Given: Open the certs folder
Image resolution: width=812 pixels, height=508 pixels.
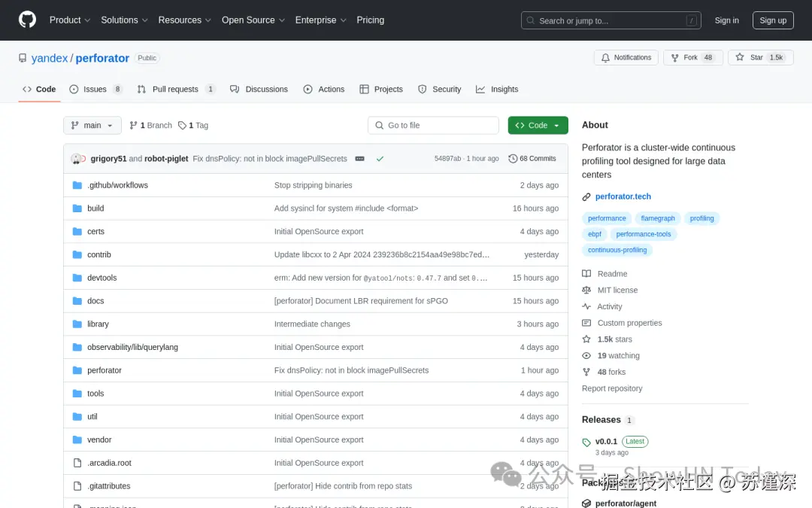Looking at the screenshot, I should point(95,232).
